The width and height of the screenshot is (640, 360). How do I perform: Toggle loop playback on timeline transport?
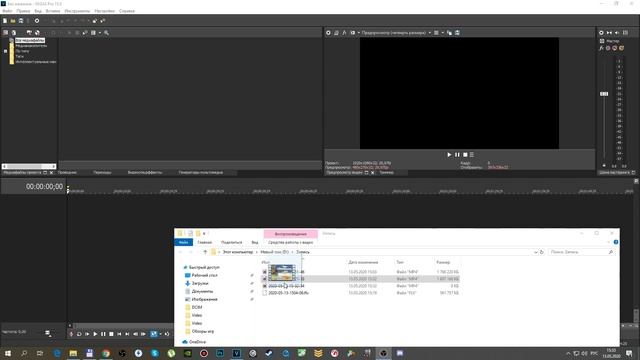click(x=79, y=334)
